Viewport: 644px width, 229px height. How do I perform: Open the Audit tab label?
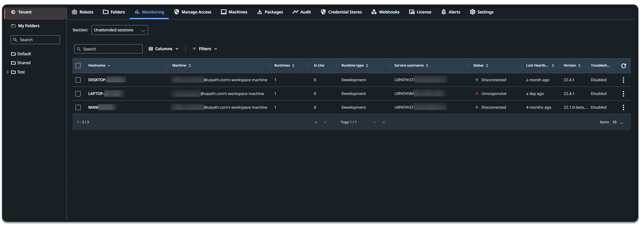[x=305, y=12]
